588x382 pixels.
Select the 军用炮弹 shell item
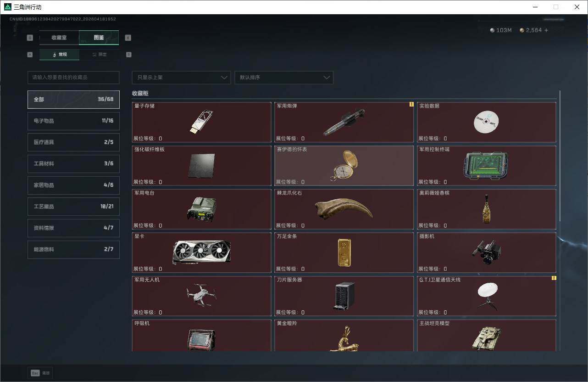pyautogui.click(x=344, y=122)
